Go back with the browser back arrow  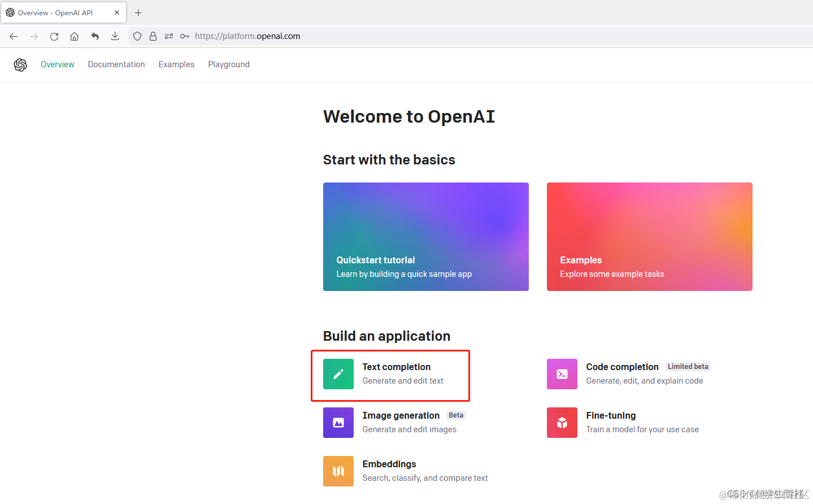(x=14, y=36)
